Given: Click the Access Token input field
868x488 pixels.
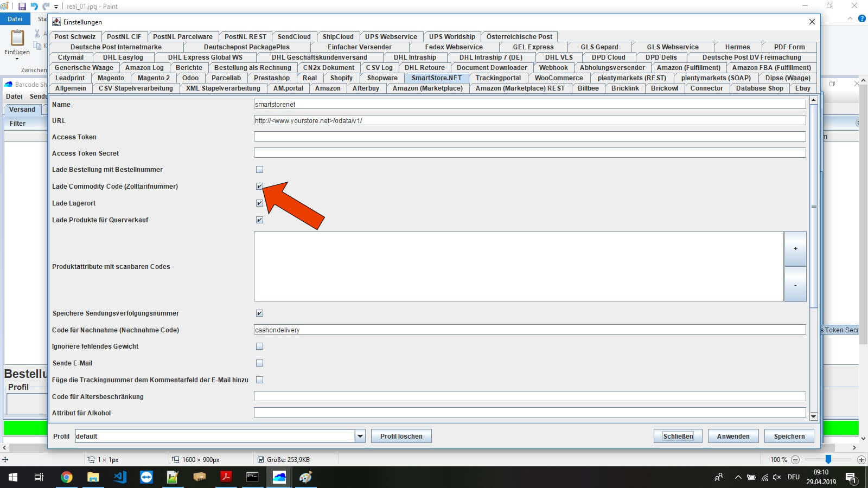Looking at the screenshot, I should point(529,137).
